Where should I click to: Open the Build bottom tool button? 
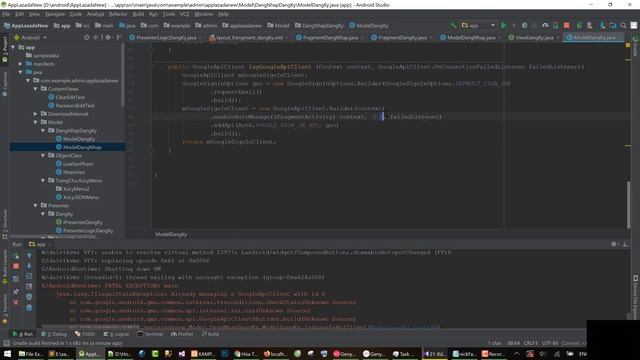click(x=210, y=334)
